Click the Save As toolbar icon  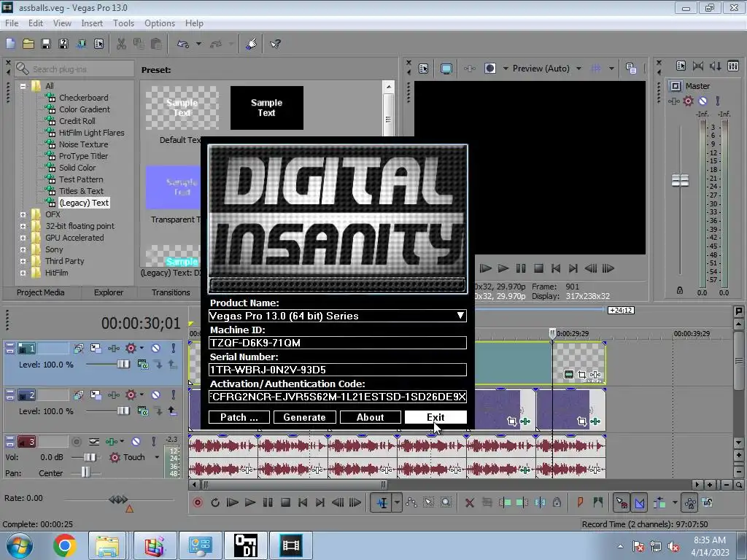pos(63,44)
